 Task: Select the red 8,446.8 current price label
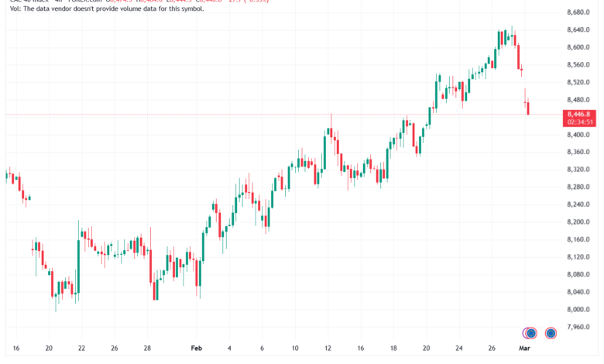[579, 114]
